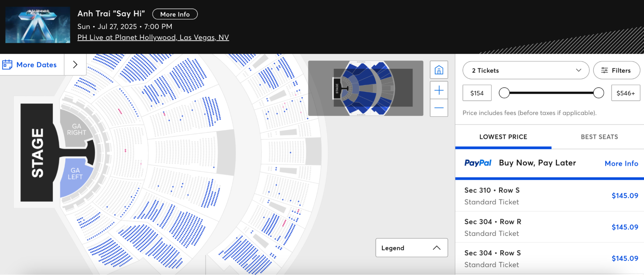Click the PayPal logo

(478, 163)
